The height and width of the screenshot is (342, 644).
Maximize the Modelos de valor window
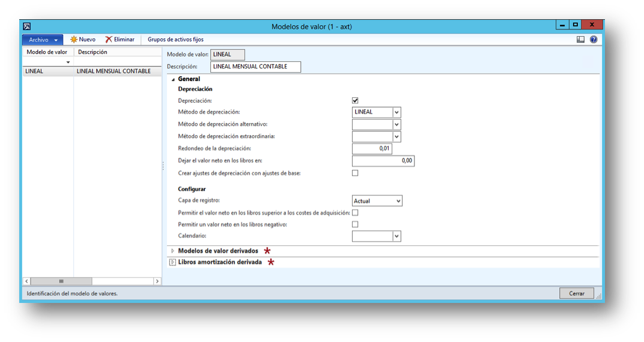click(576, 25)
